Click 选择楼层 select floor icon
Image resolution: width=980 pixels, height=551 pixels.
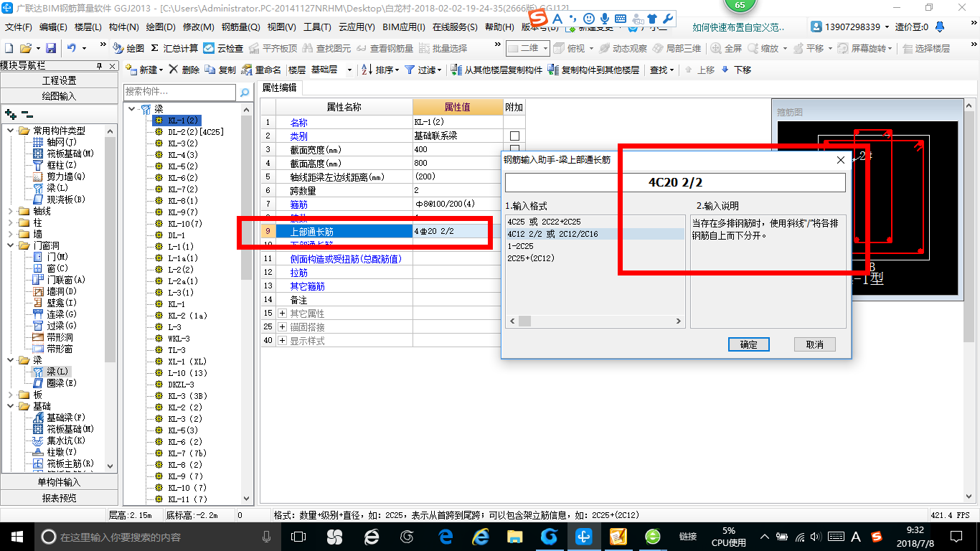[x=926, y=48]
